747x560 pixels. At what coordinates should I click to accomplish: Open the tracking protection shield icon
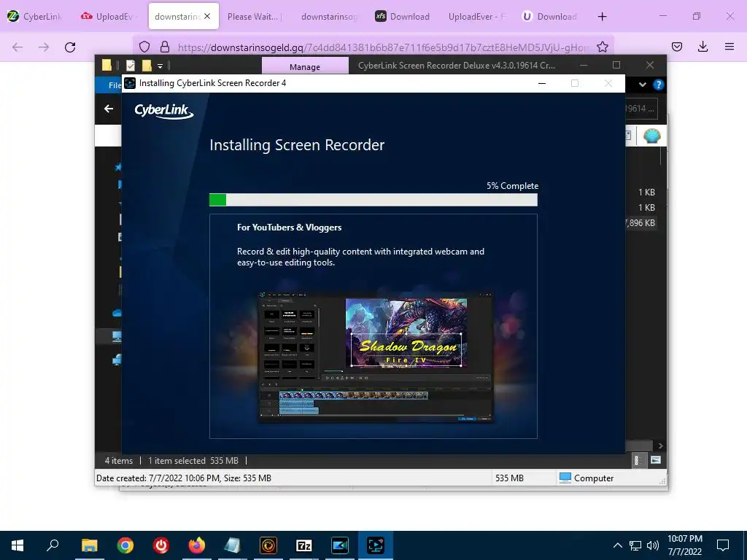click(x=144, y=47)
